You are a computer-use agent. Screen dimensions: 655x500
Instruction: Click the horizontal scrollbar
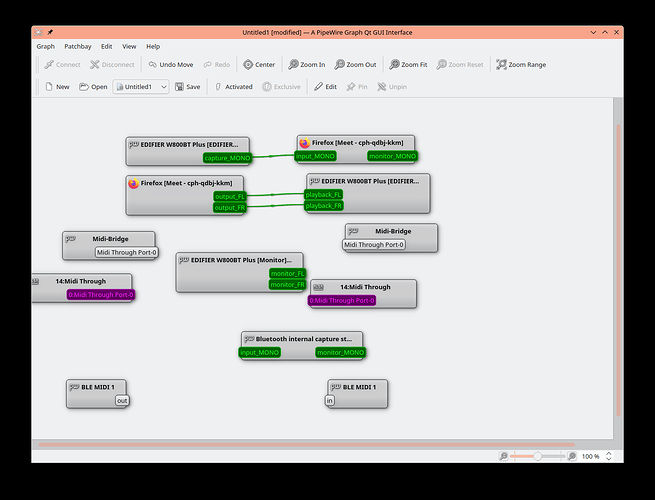click(x=307, y=445)
